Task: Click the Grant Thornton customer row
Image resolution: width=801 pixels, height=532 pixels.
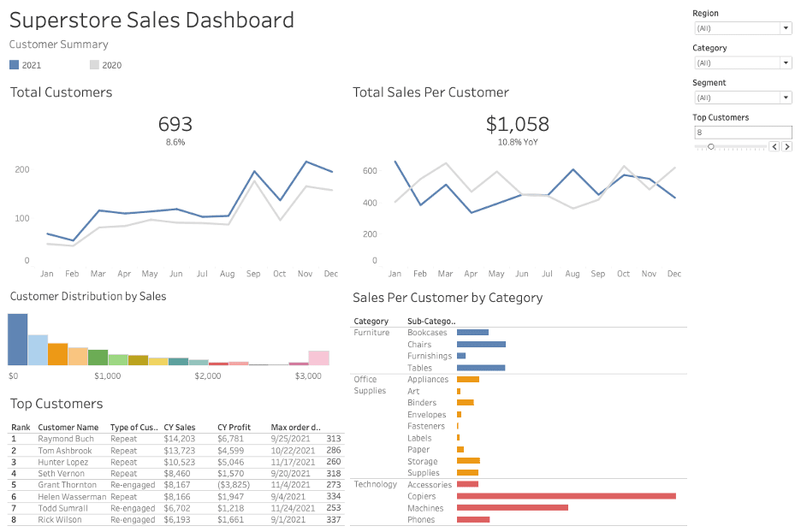Action: point(67,485)
